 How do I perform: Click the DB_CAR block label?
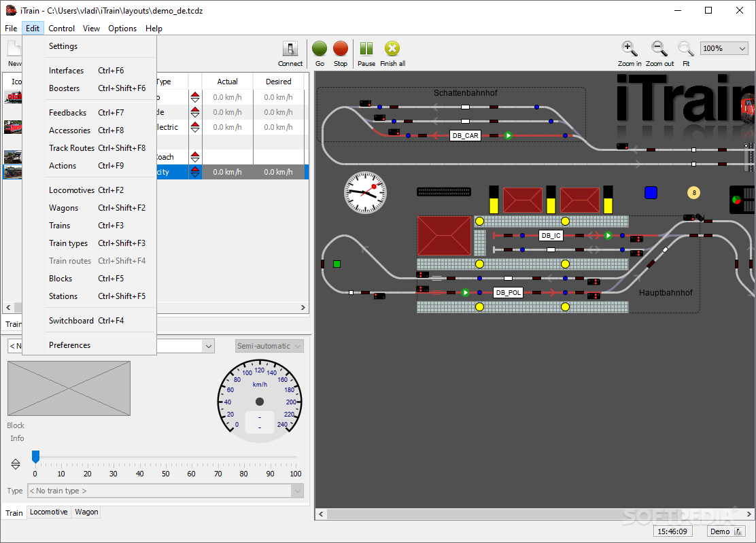[x=465, y=136]
